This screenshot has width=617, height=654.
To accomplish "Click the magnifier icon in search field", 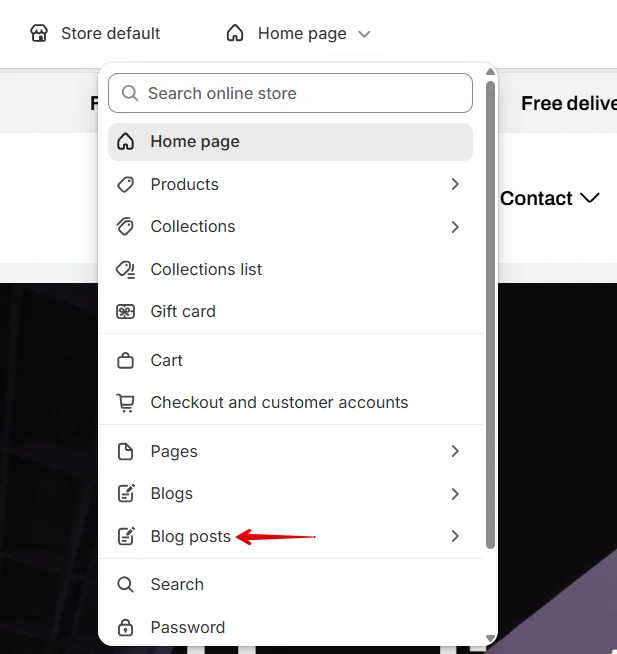I will (x=130, y=93).
